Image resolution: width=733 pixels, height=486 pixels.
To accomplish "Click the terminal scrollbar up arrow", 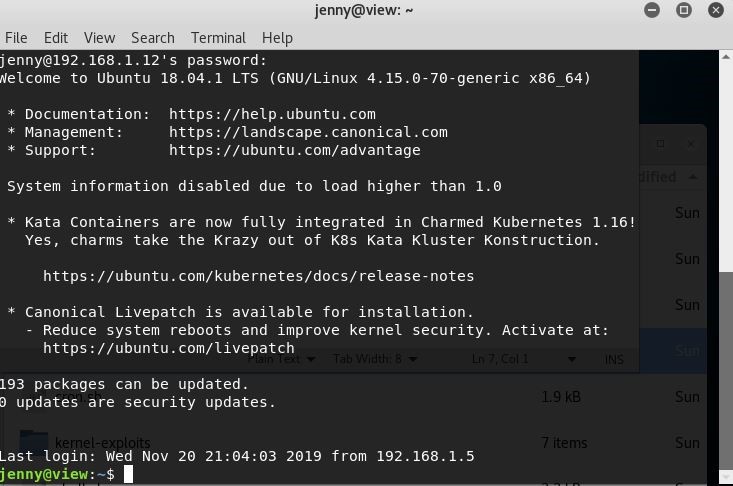I will [x=726, y=57].
